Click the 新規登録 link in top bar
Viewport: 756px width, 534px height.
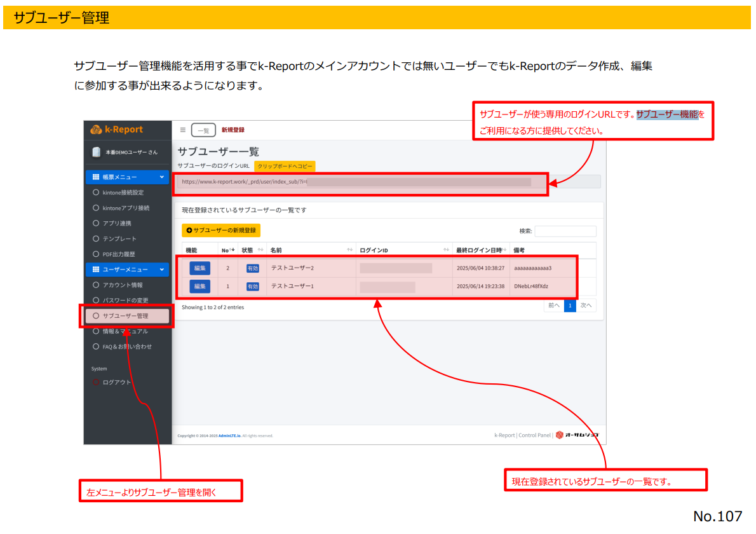233,130
